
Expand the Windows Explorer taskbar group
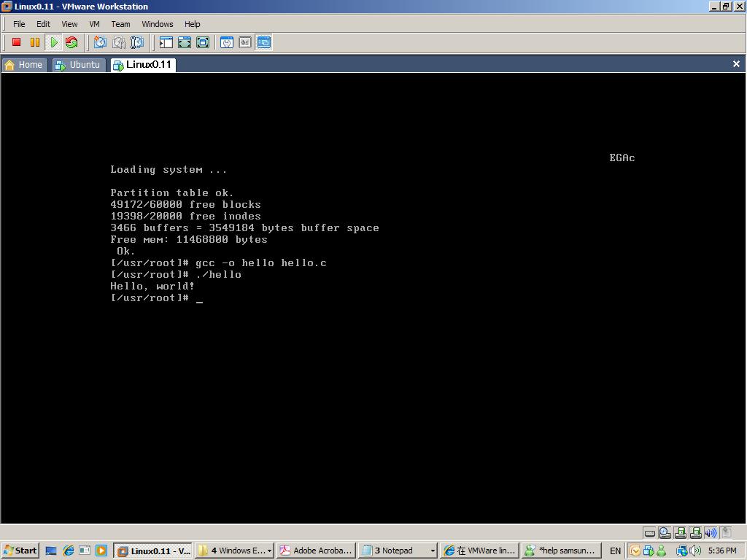270,551
